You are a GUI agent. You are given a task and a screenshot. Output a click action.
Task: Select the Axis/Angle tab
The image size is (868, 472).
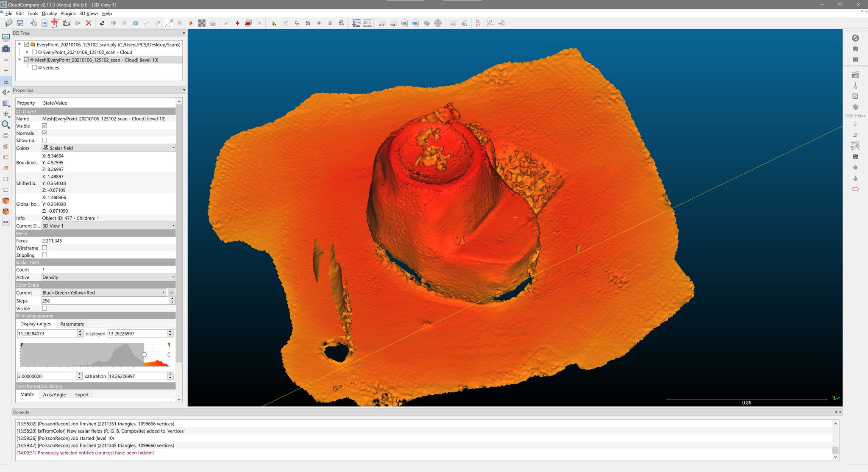pos(54,394)
